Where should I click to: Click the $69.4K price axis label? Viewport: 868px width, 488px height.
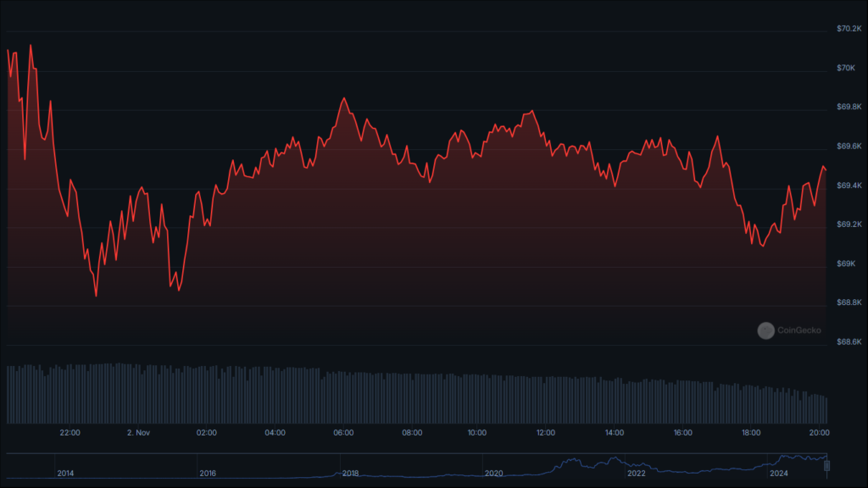[849, 186]
